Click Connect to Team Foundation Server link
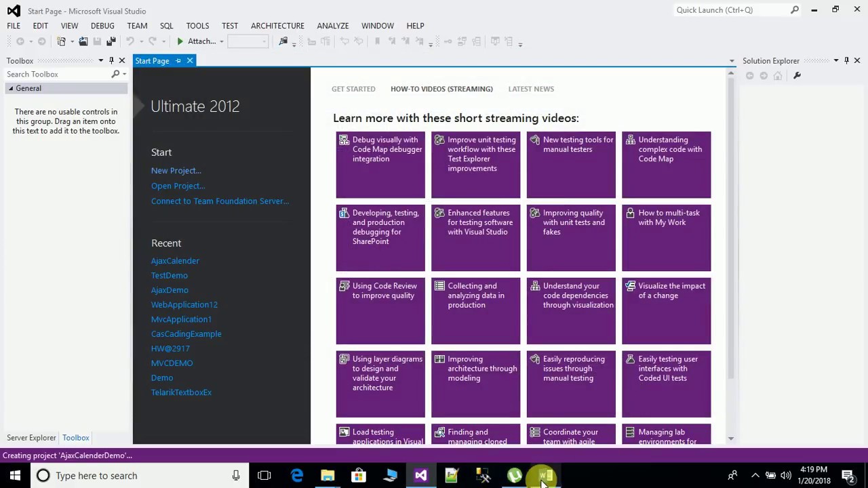This screenshot has width=868, height=488. (x=220, y=201)
